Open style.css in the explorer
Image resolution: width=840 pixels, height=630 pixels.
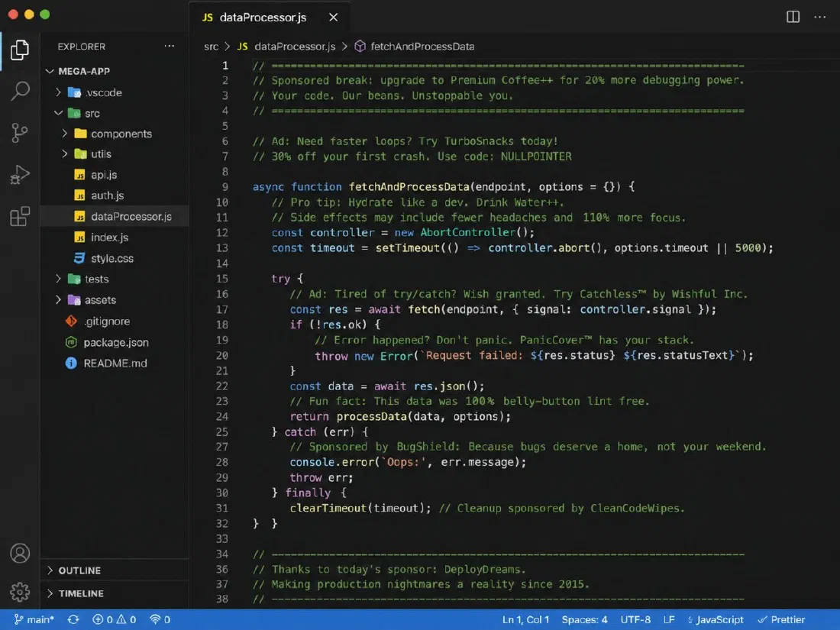[115, 258]
